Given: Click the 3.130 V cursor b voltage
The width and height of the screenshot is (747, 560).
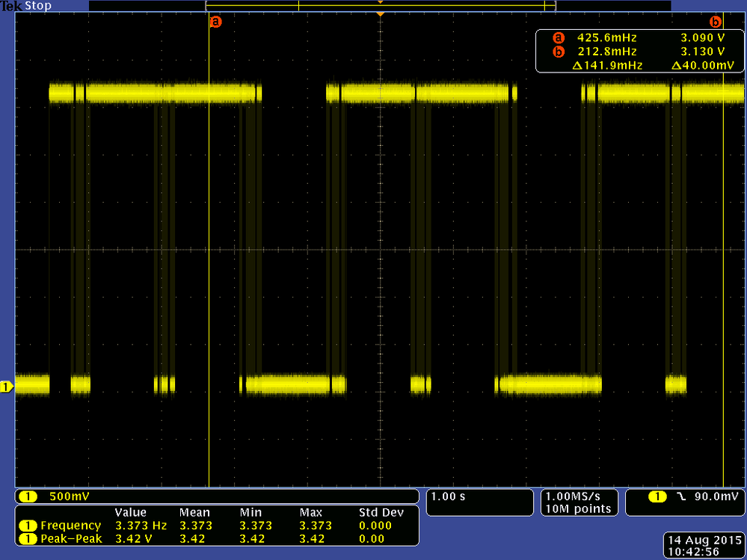Looking at the screenshot, I should pos(703,52).
